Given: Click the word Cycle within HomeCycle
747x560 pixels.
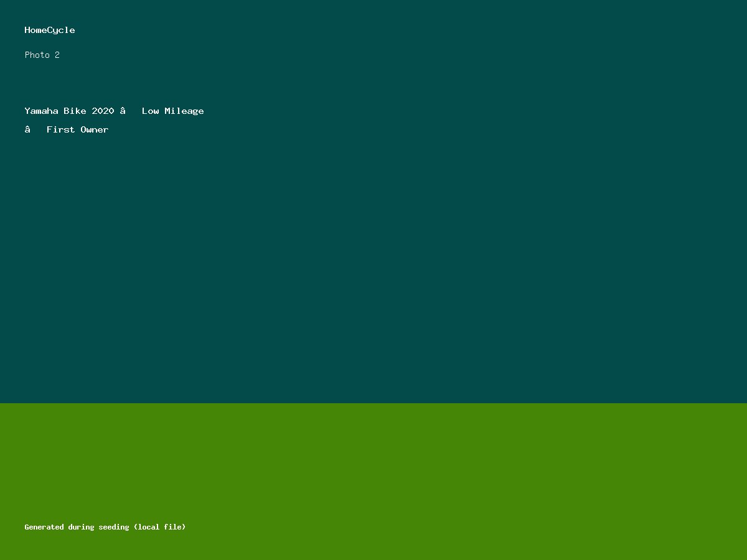Looking at the screenshot, I should (61, 30).
